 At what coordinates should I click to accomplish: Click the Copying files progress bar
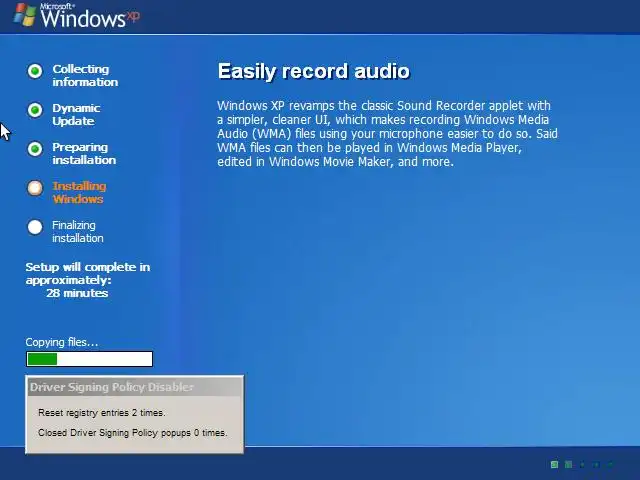click(x=89, y=359)
